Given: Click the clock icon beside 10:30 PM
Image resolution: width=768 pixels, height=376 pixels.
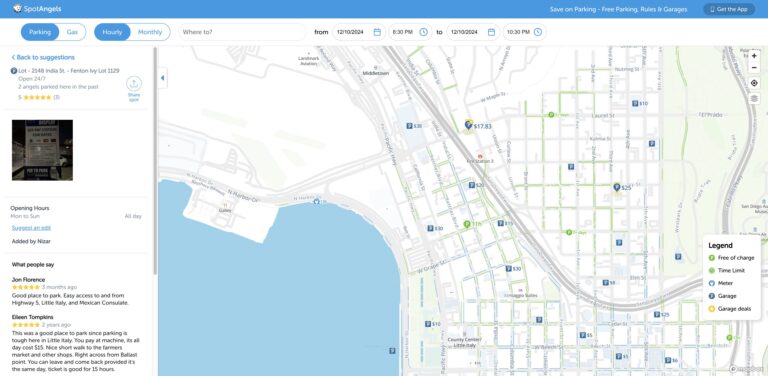Looking at the screenshot, I should point(538,32).
